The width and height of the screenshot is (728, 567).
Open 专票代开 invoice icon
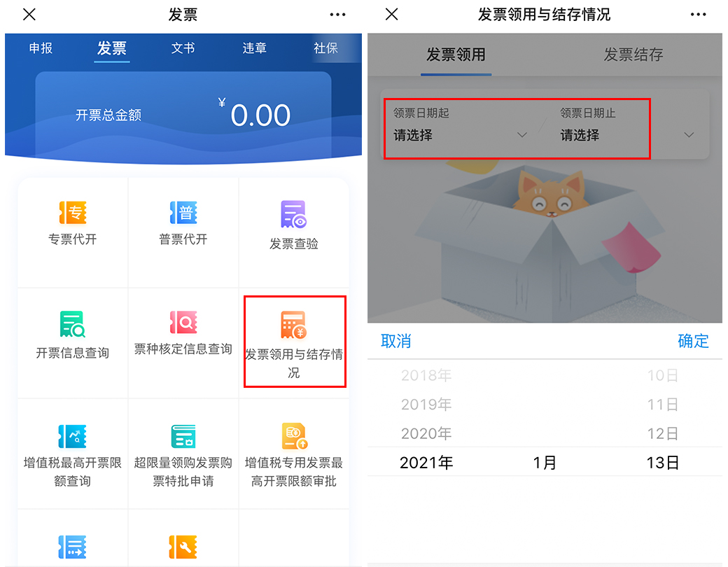(x=73, y=212)
